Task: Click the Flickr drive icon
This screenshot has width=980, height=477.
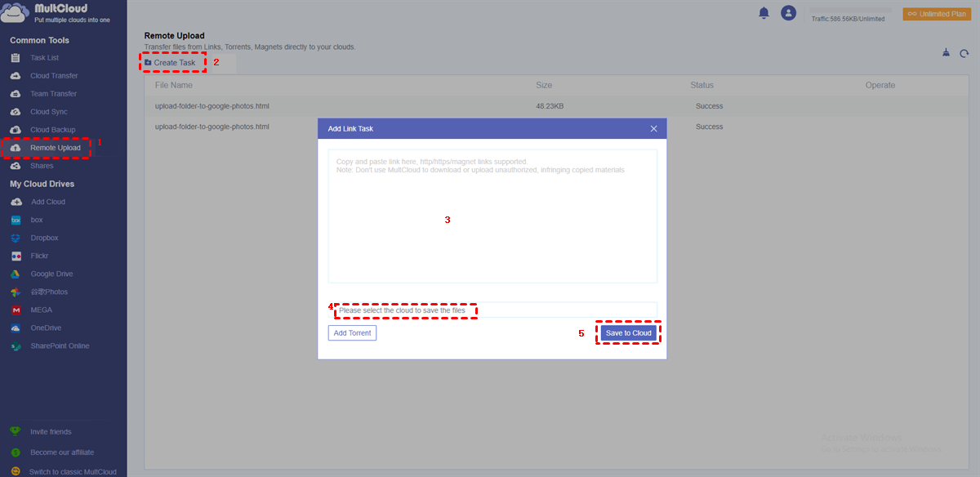Action: click(16, 256)
